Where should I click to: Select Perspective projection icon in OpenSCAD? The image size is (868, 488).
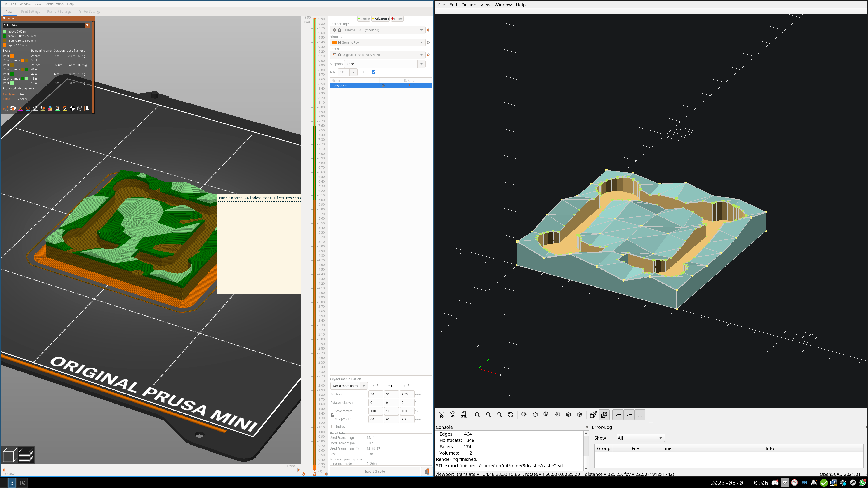tap(593, 415)
